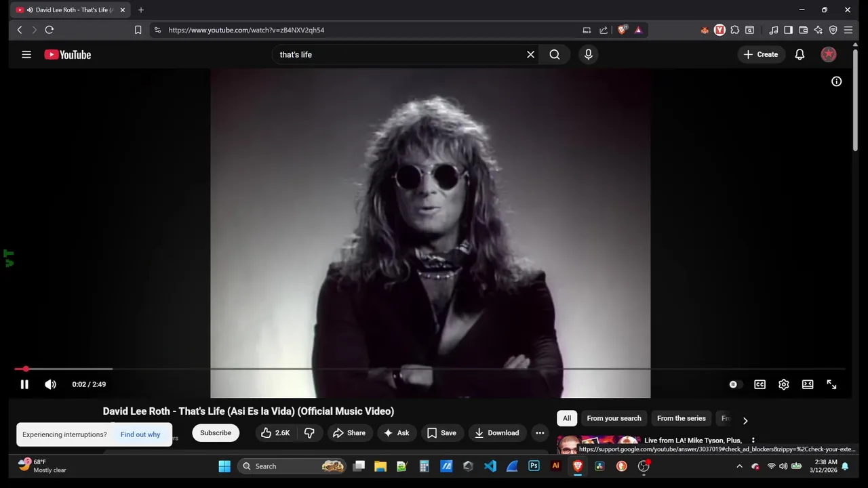This screenshot has height=488, width=868.
Task: Show hidden system tray icons
Action: tap(739, 466)
